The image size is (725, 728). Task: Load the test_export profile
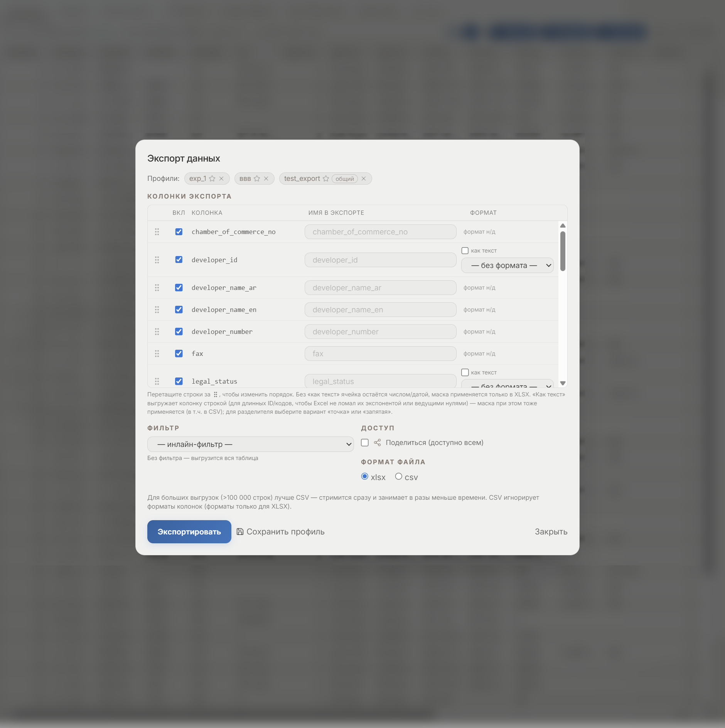[302, 179]
